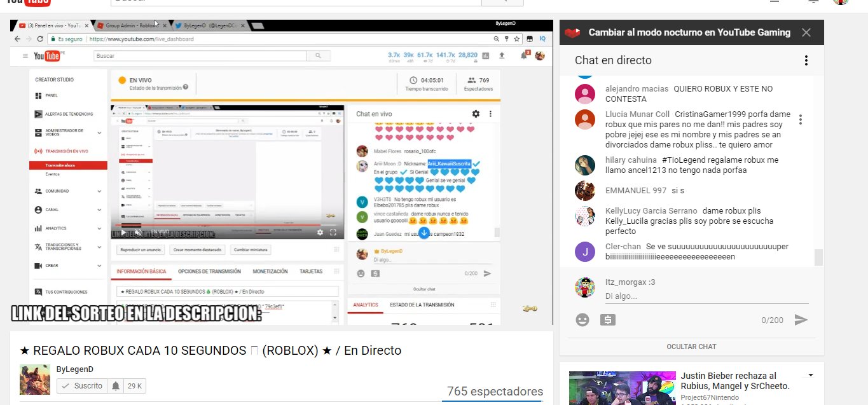The image size is (868, 405).
Task: Switch to the OPCIONES DE TRANSMISIÓN tab
Action: click(209, 271)
